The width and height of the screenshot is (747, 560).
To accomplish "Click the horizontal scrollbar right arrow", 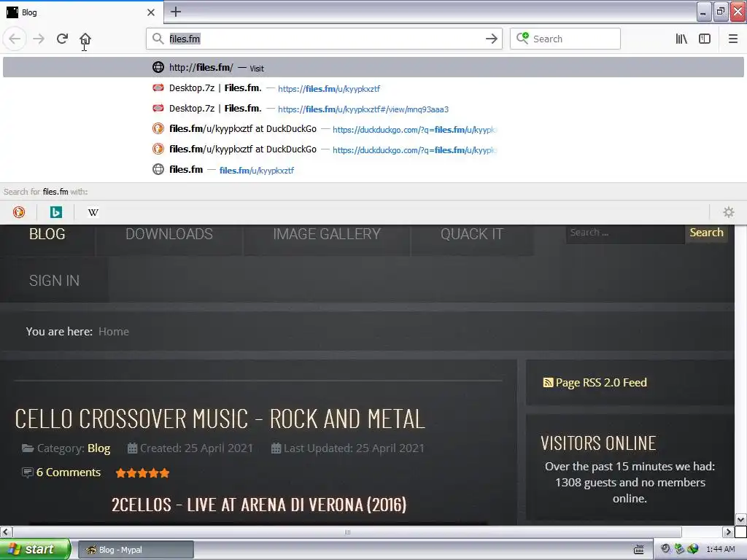I will point(728,532).
